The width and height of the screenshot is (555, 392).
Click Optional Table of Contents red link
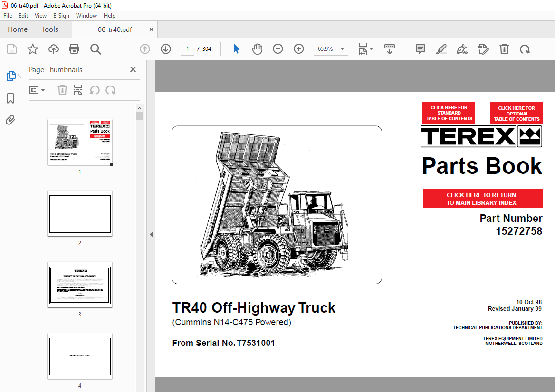[x=516, y=113]
